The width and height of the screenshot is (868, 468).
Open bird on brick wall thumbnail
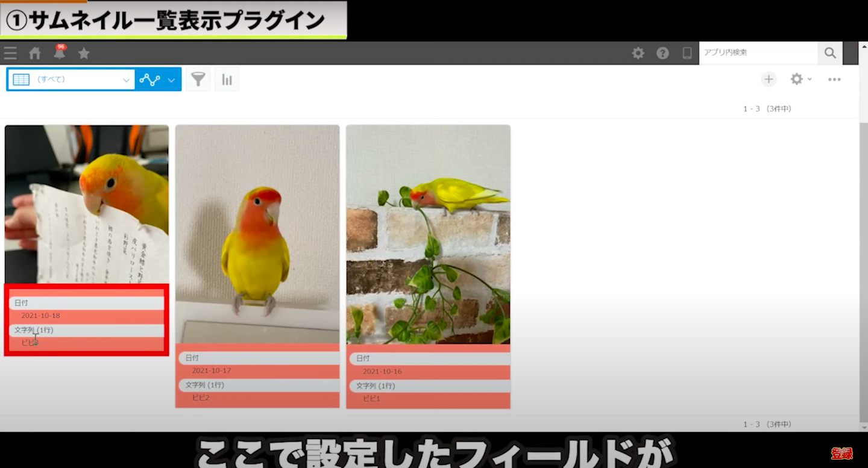coord(428,234)
